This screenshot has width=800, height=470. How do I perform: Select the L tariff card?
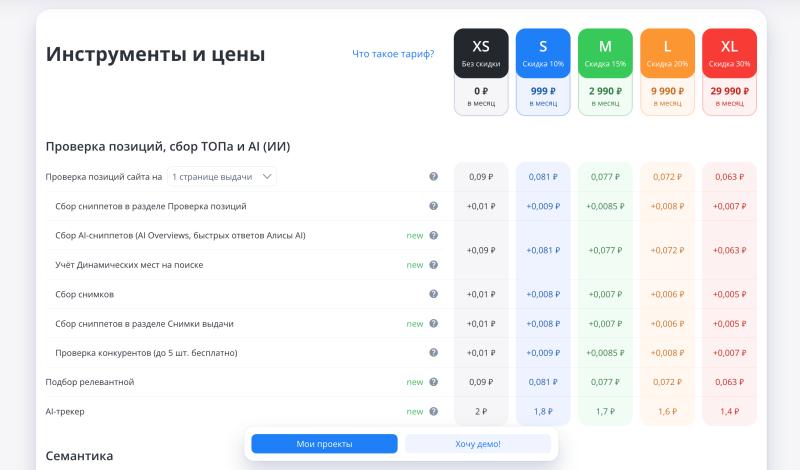click(667, 54)
